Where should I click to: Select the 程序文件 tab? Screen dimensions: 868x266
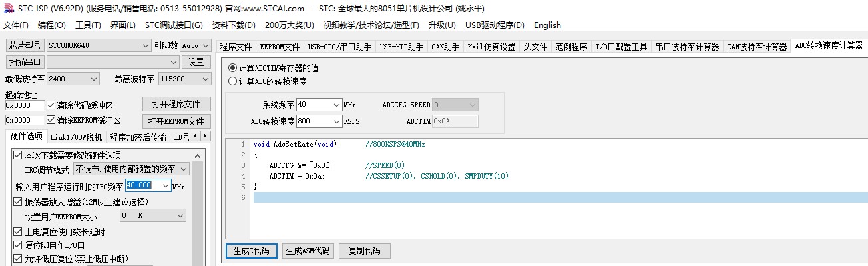(236, 47)
